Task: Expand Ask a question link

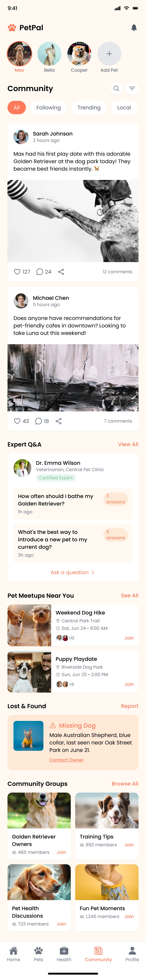Action: pyautogui.click(x=72, y=572)
